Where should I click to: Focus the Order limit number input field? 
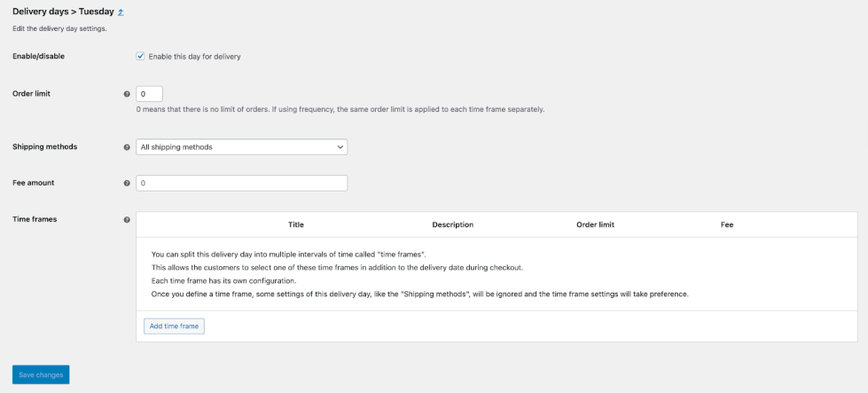tap(149, 94)
